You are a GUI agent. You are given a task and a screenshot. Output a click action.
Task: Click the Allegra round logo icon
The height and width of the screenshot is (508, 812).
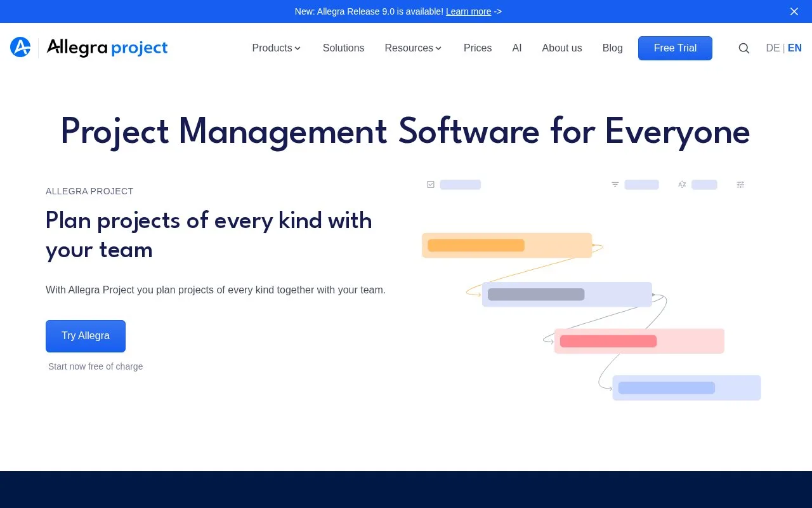click(20, 47)
